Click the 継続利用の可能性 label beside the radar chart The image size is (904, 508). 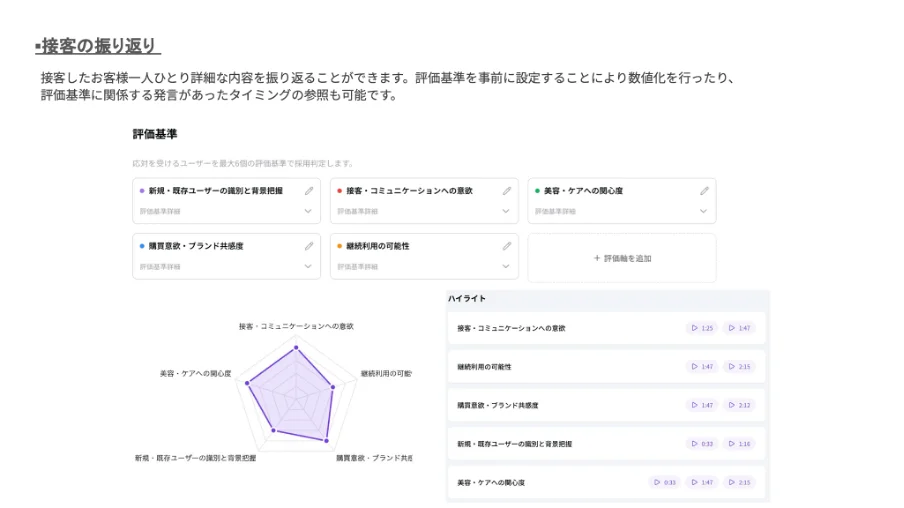[386, 374]
